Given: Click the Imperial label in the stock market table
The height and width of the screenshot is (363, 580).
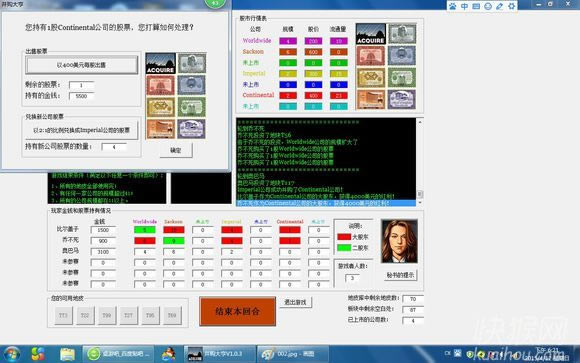Looking at the screenshot, I should coord(254,73).
